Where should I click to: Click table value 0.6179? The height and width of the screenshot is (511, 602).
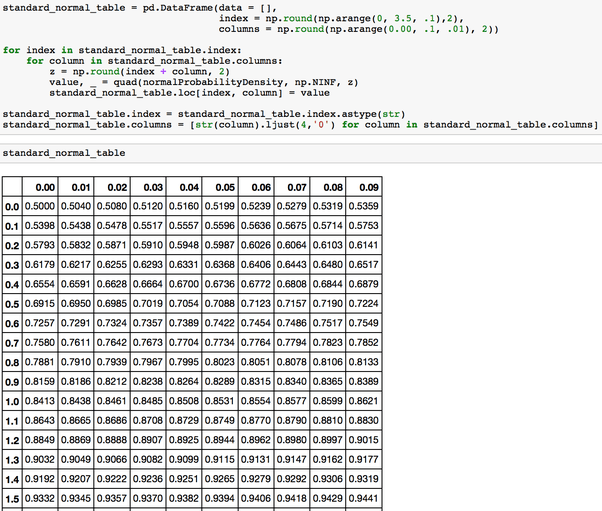pos(40,265)
